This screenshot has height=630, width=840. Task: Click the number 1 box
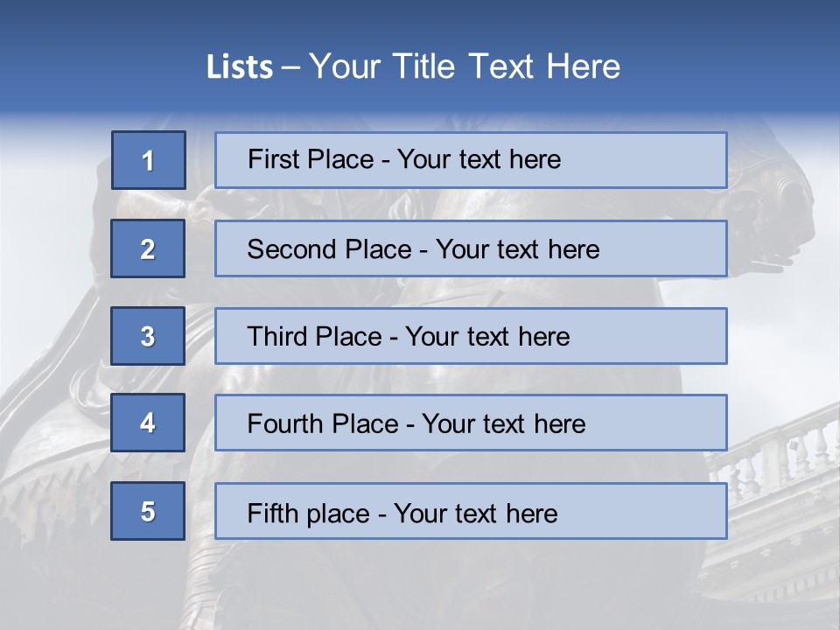149,160
